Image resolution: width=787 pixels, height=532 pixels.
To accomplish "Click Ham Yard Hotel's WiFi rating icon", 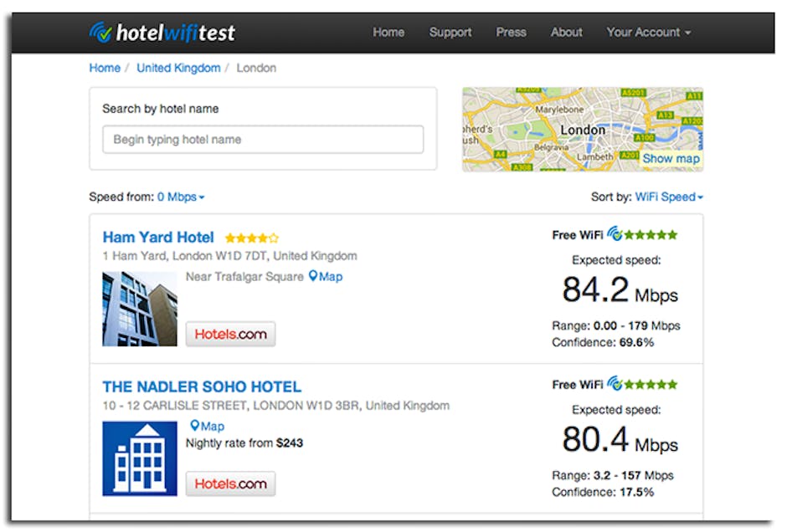I will pyautogui.click(x=615, y=234).
